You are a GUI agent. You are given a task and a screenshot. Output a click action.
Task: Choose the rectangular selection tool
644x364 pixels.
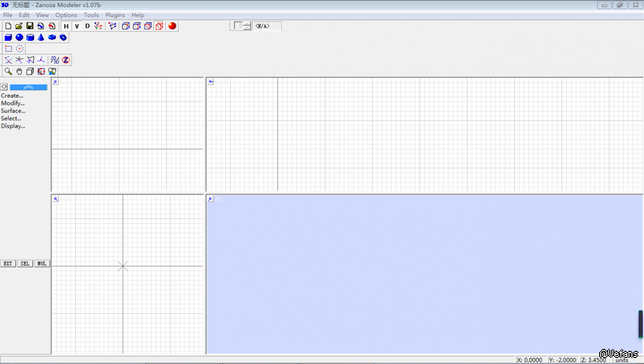point(9,49)
